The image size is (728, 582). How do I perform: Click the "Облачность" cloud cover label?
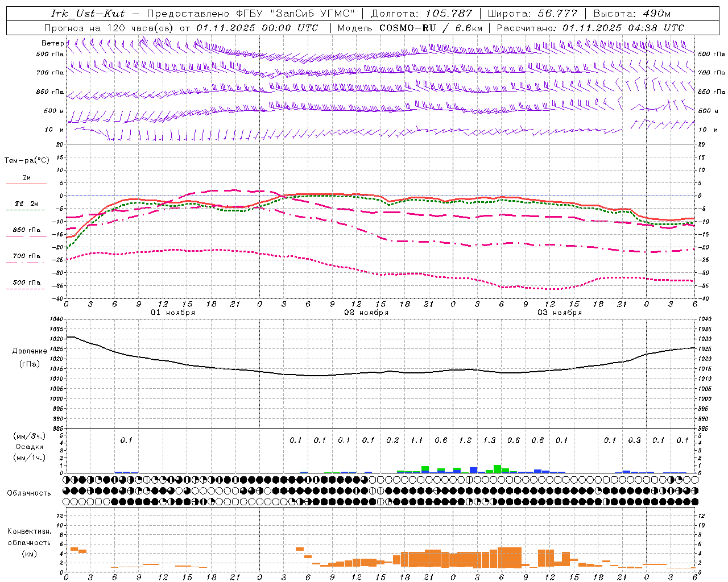point(29,493)
